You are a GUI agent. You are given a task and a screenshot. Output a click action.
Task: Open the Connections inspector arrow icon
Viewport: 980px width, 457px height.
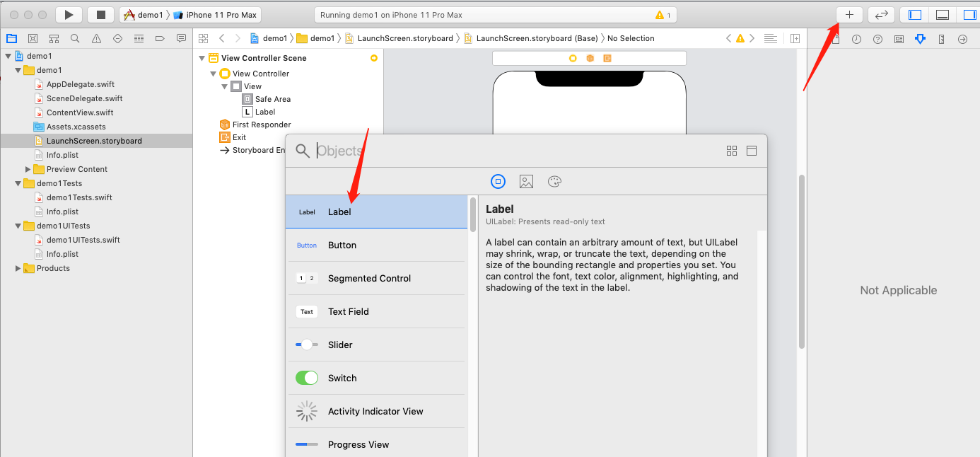tap(962, 40)
